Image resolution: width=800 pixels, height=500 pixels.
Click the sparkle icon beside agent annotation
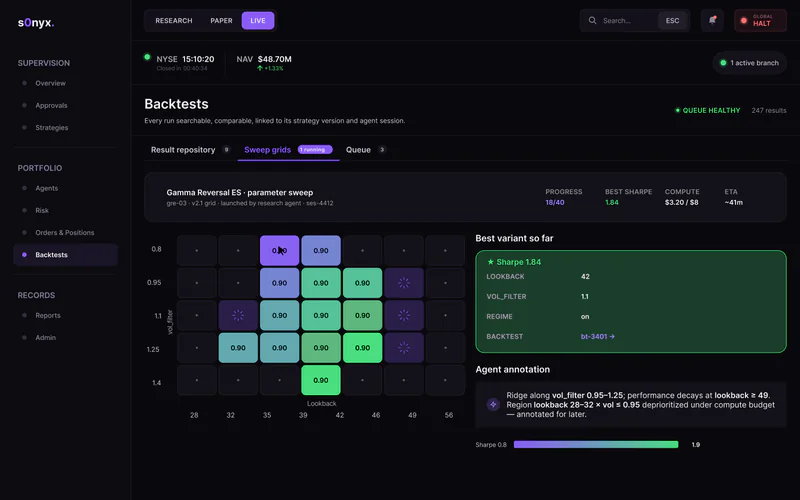493,405
